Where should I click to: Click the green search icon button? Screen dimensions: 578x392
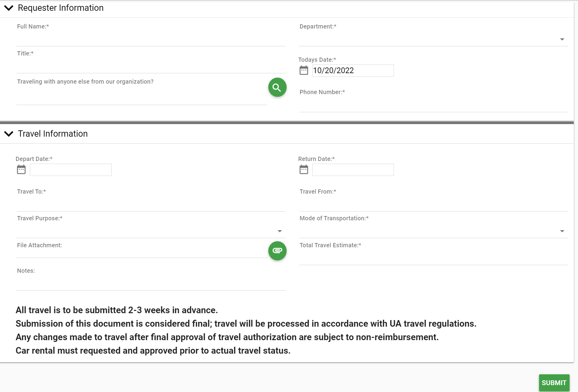277,88
